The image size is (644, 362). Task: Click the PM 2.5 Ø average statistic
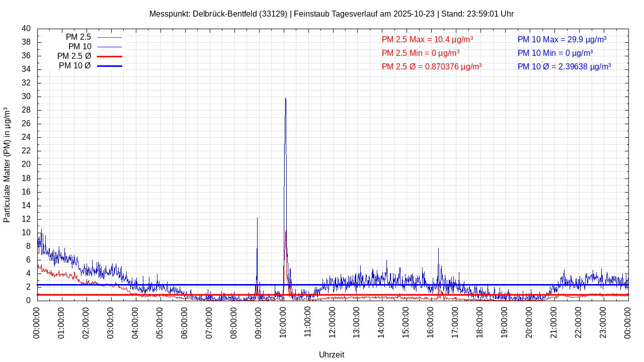[431, 66]
